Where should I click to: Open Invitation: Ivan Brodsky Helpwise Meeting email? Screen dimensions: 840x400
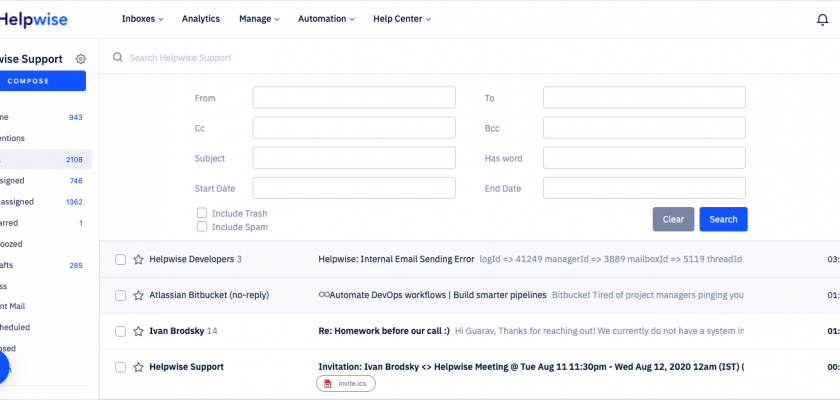tap(531, 367)
